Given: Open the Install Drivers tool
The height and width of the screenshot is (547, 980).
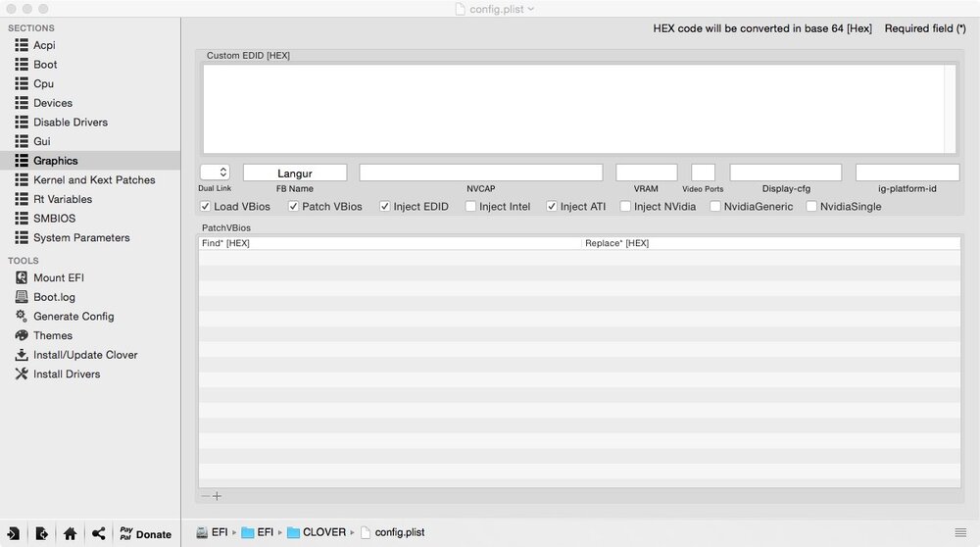Looking at the screenshot, I should 66,373.
